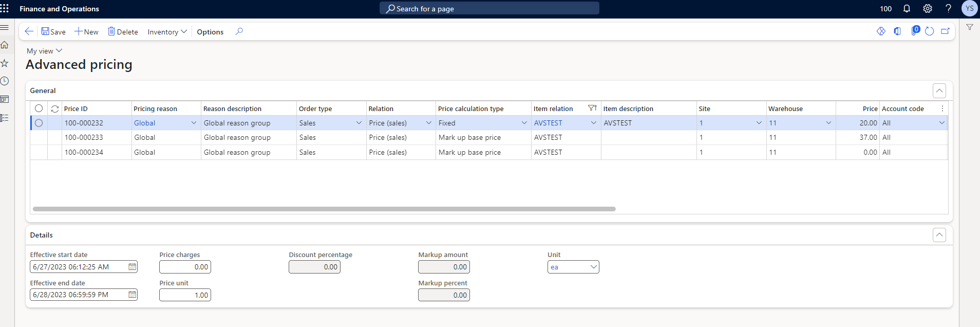Expand the Order type Sales dropdown
This screenshot has width=980, height=327.
[x=359, y=123]
